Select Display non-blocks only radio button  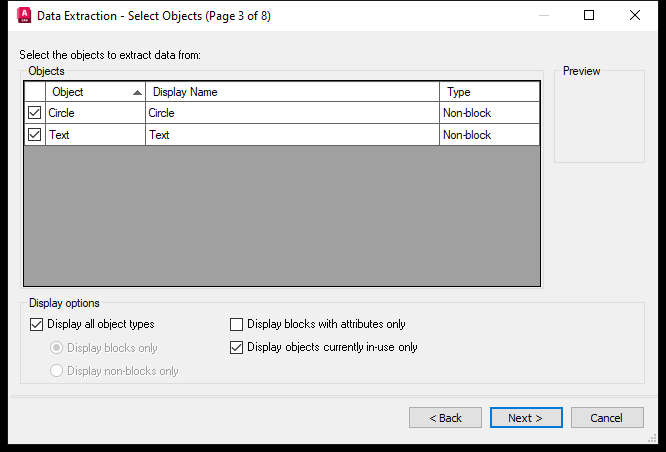click(56, 370)
